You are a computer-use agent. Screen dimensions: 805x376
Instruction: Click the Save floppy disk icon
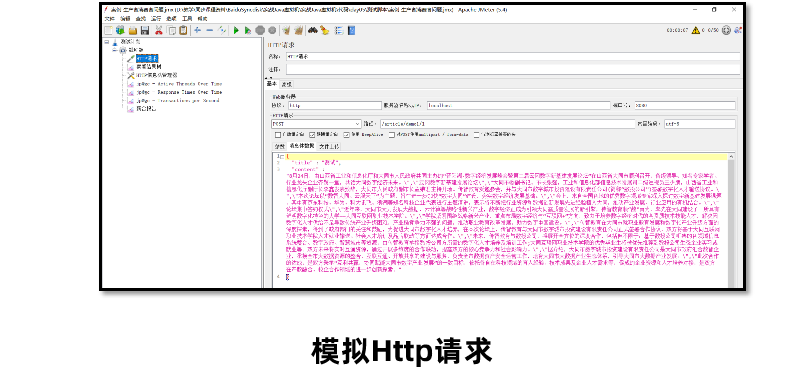[x=145, y=30]
